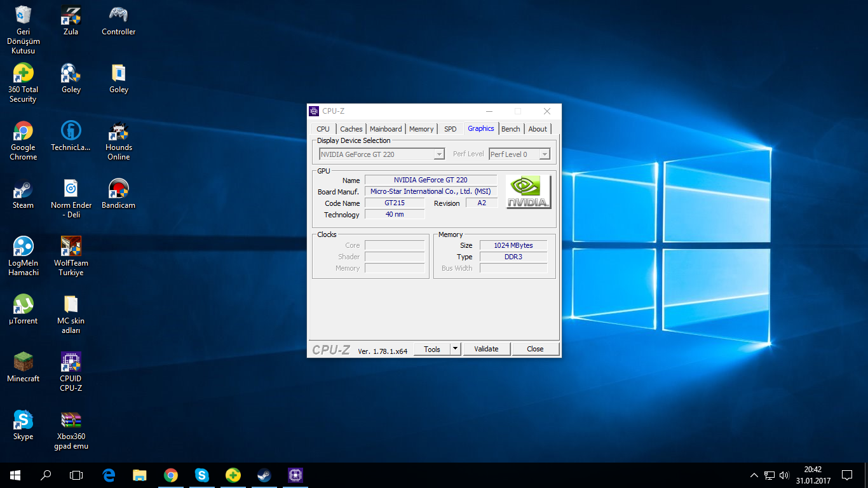Click the Close button in CPU-Z

(535, 349)
